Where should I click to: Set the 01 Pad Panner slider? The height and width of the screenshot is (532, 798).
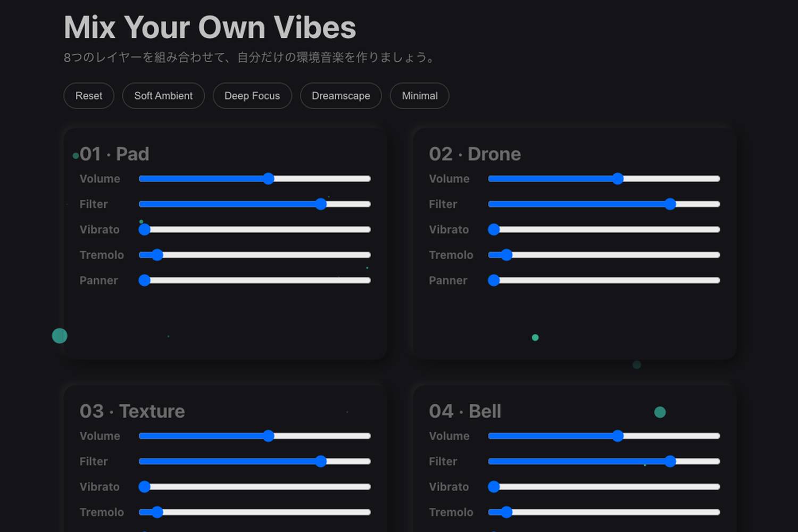pyautogui.click(x=255, y=280)
